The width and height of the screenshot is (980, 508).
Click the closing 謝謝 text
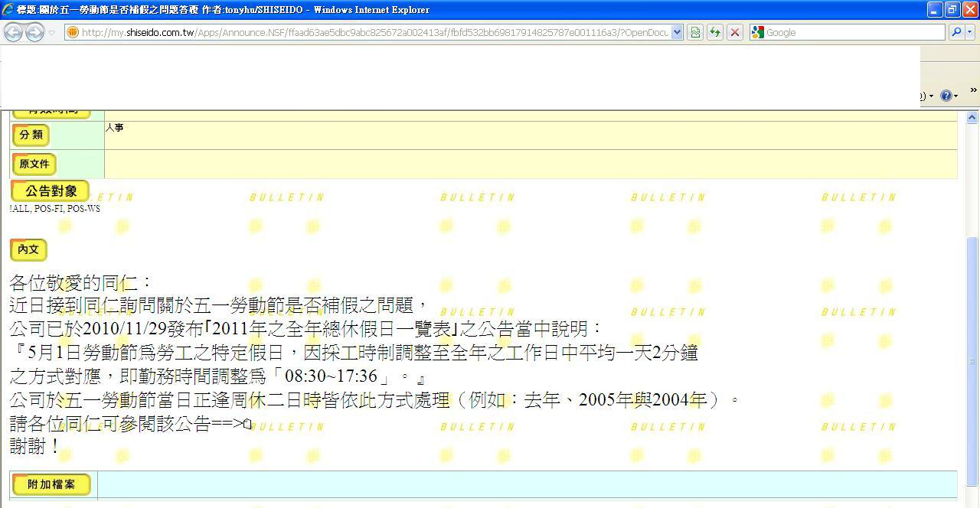(35, 446)
